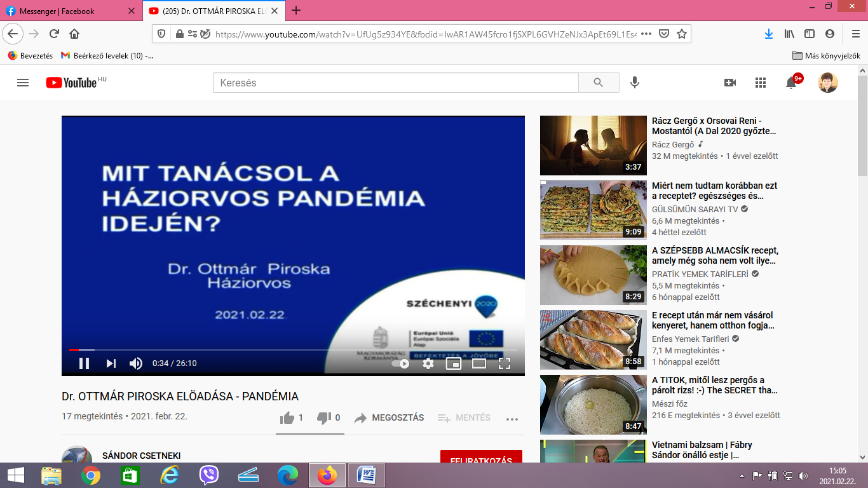Go to the YouTube home logo
The image size is (868, 488).
71,83
